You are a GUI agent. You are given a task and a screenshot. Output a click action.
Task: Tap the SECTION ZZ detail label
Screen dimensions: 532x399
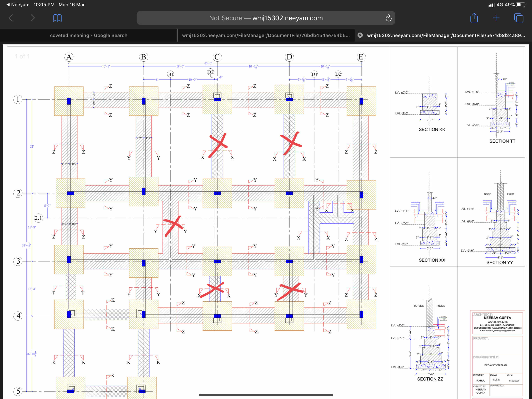pyautogui.click(x=430, y=379)
